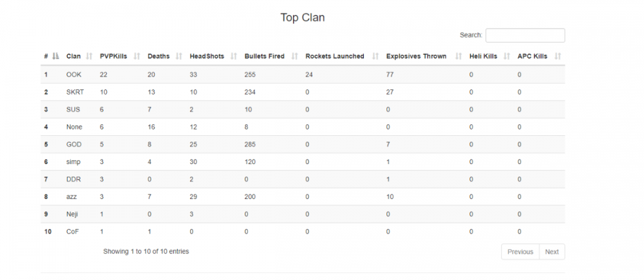The height and width of the screenshot is (280, 644).
Task: Sort by HeadShots using arrow icon
Action: [x=233, y=57]
